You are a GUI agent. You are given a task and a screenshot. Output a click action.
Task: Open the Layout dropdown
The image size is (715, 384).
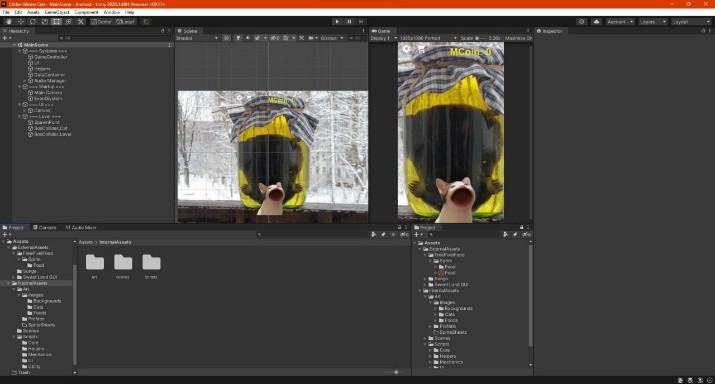pyautogui.click(x=691, y=21)
